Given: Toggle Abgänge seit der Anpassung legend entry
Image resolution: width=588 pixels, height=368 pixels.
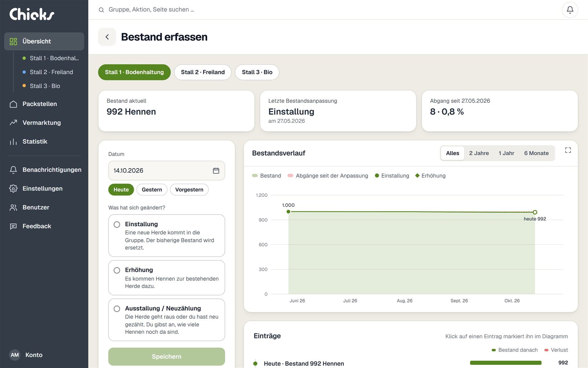Looking at the screenshot, I should point(328,176).
